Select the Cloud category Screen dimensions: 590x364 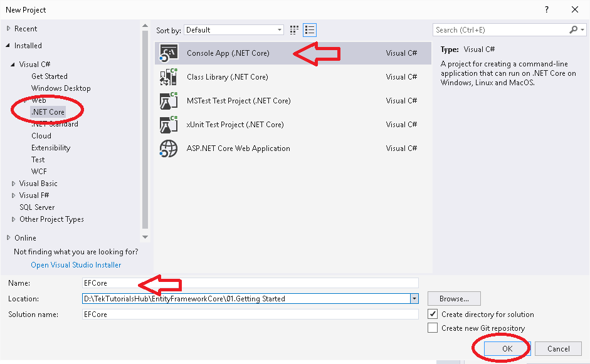[41, 136]
